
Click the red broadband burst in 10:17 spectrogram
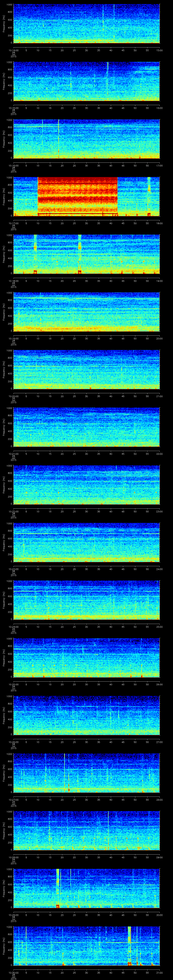[78, 196]
